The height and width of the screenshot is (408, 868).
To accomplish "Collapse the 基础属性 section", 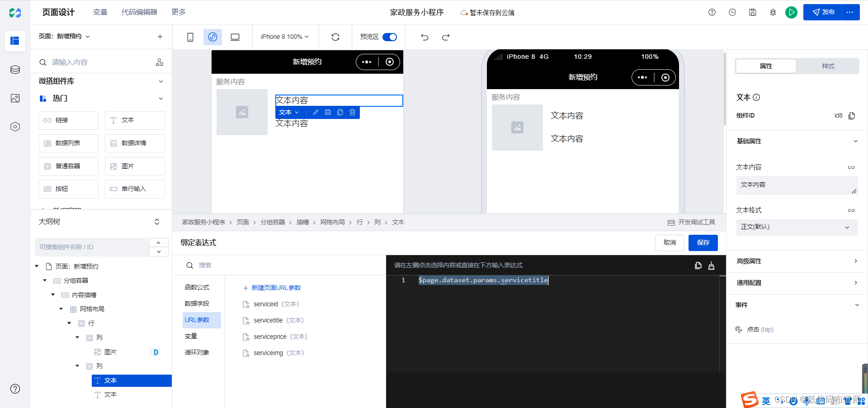I will point(855,141).
